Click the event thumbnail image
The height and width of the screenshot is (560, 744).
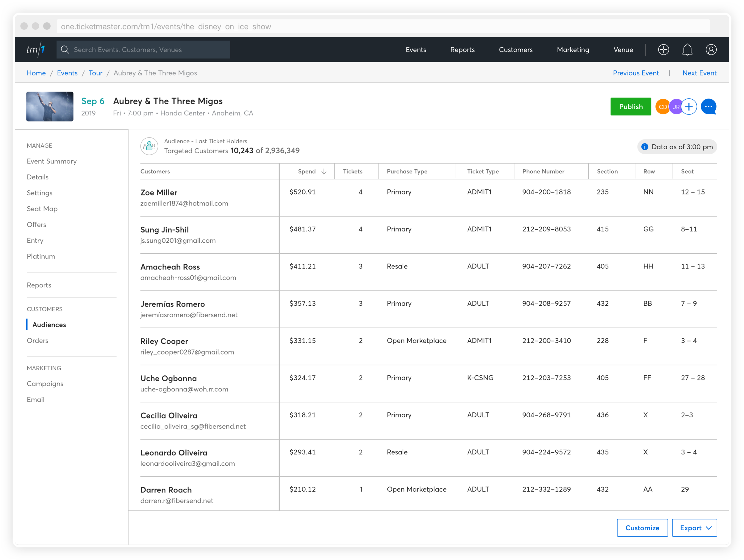point(50,106)
